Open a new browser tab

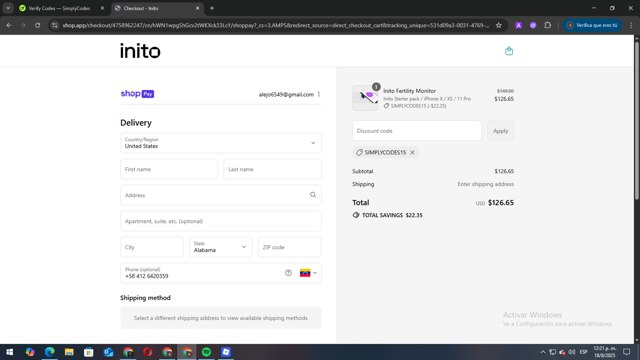[212, 8]
